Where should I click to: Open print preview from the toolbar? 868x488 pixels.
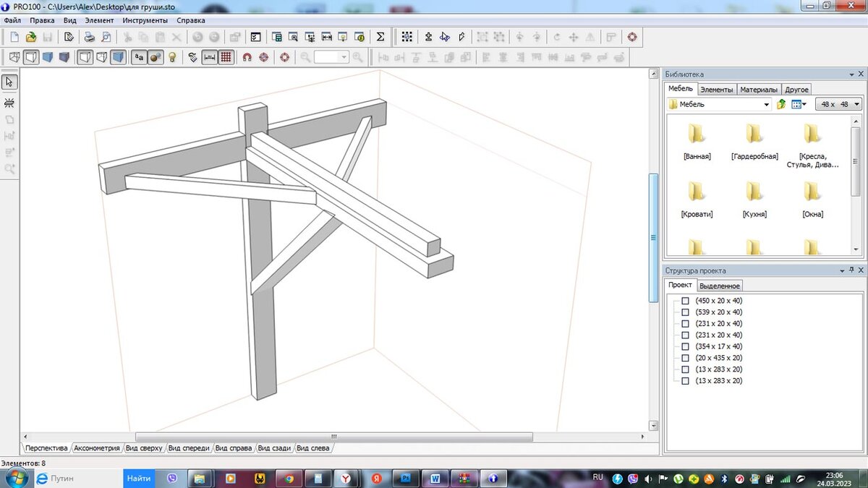[106, 37]
